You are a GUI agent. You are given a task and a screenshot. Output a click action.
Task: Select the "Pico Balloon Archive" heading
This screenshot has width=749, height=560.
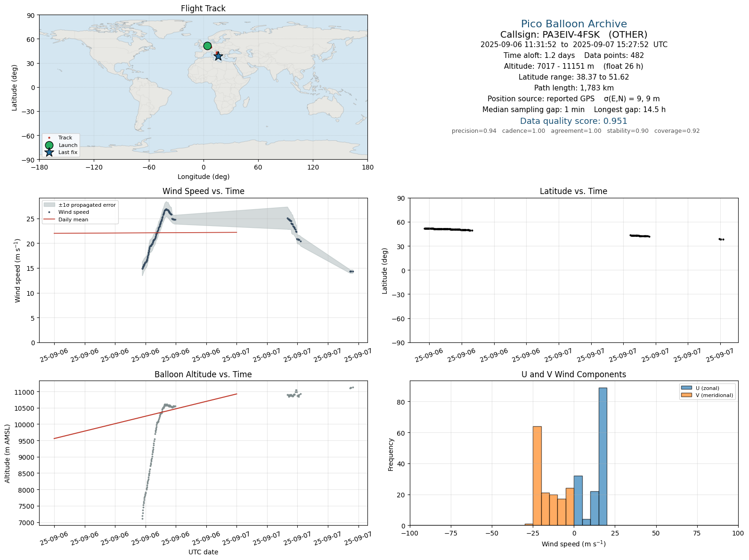tap(574, 24)
